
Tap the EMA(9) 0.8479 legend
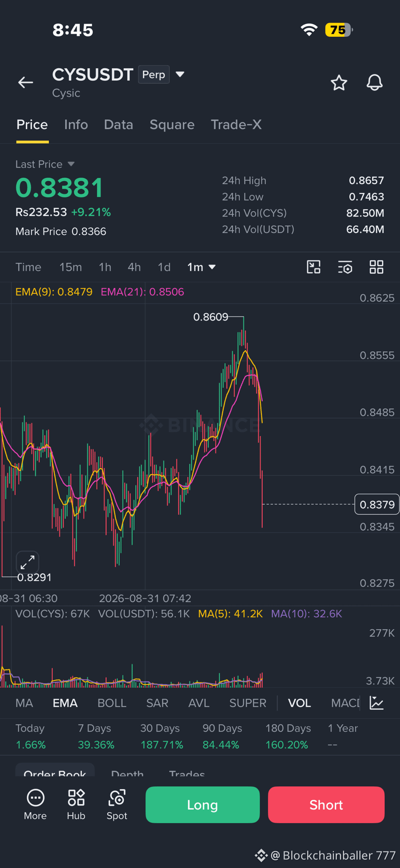(54, 292)
